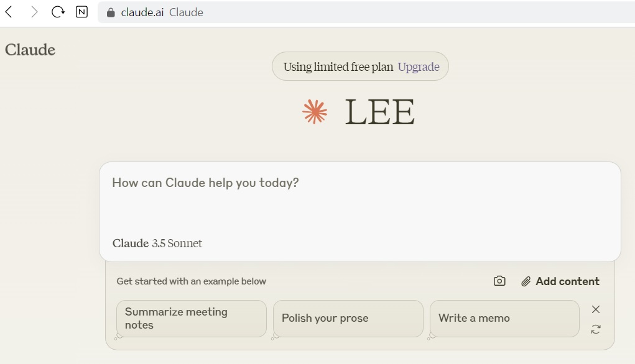Click the Using limited free plan banner
This screenshot has width=635, height=364.
(360, 66)
